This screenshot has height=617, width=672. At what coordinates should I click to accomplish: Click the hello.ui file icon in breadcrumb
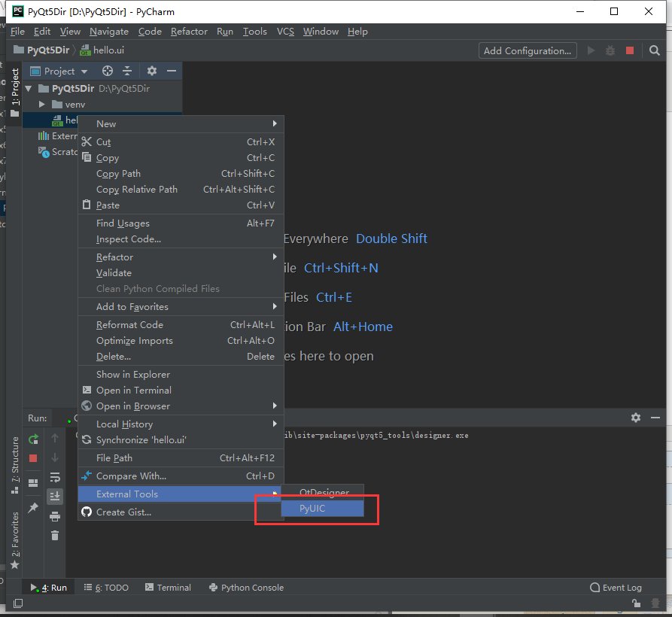click(x=85, y=50)
